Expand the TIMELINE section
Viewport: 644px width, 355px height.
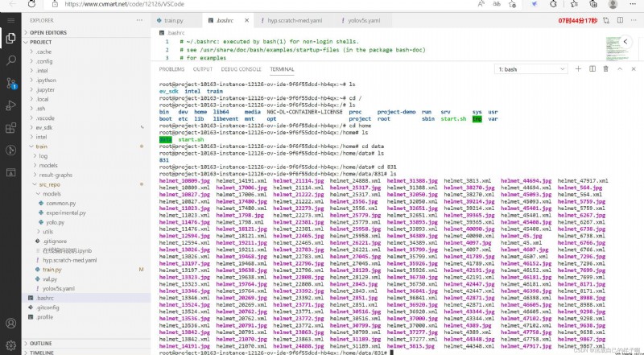86,352
